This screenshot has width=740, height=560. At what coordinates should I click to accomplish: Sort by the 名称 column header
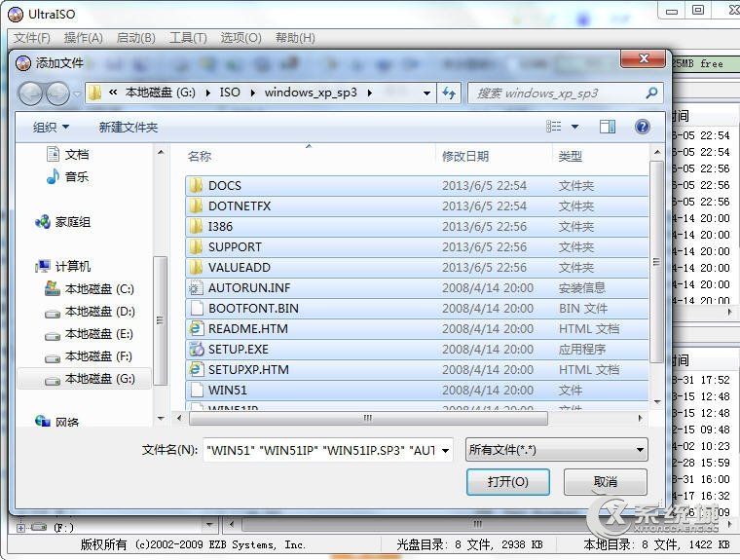click(x=200, y=156)
